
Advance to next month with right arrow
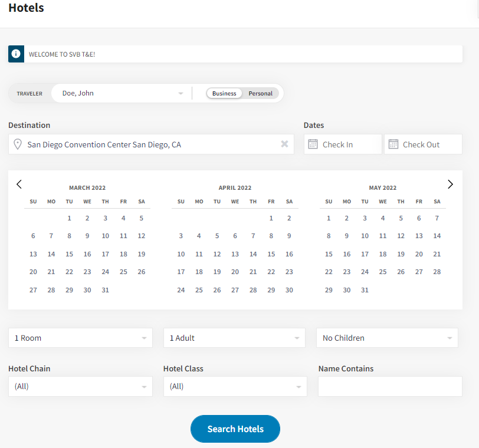pos(451,184)
